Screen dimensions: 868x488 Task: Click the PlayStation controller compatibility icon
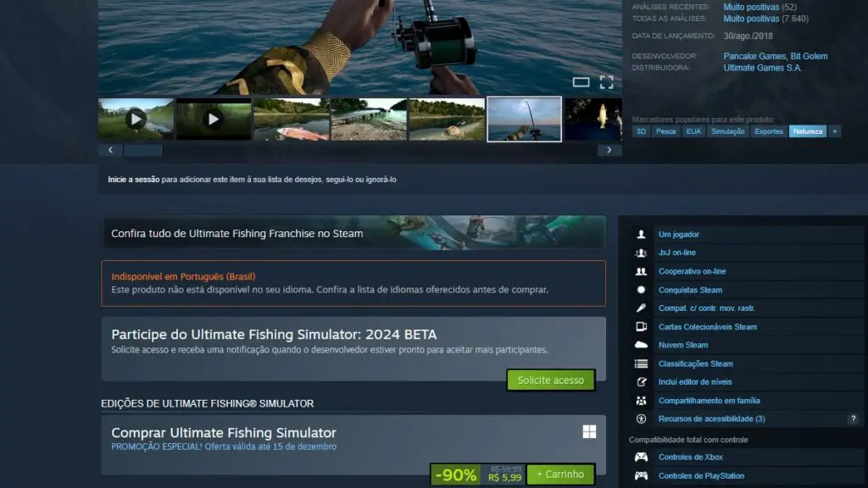click(642, 475)
